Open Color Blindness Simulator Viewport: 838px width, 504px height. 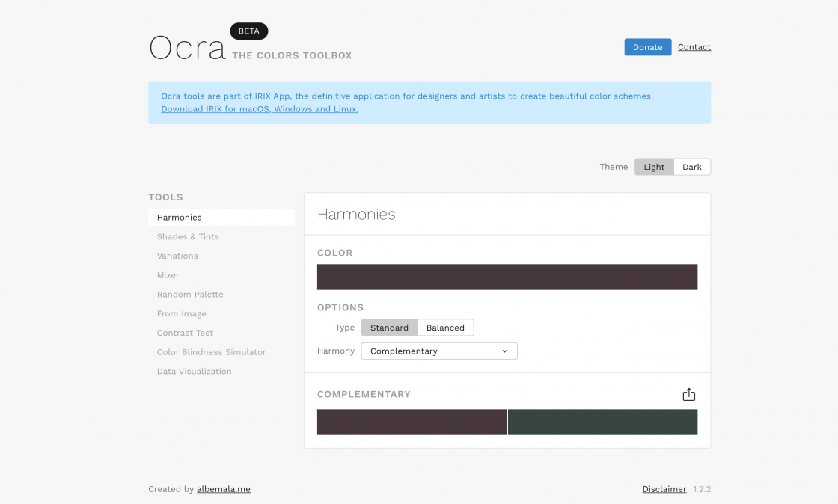(x=211, y=352)
